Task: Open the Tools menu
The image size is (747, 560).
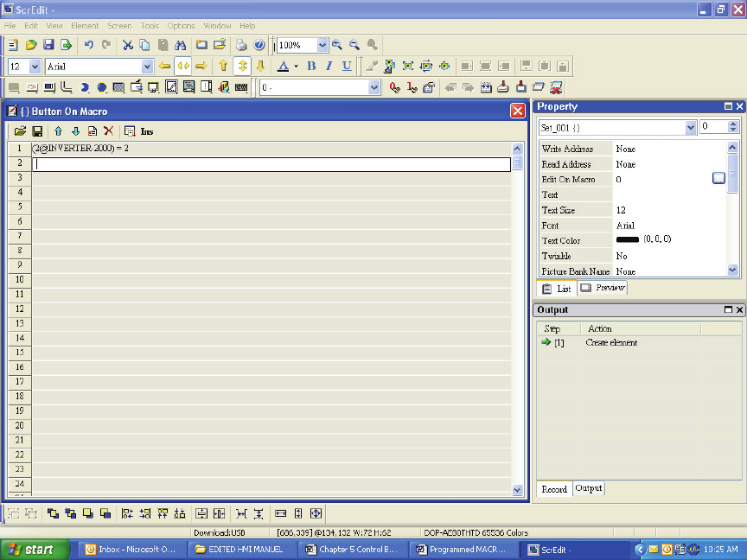Action: tap(150, 26)
